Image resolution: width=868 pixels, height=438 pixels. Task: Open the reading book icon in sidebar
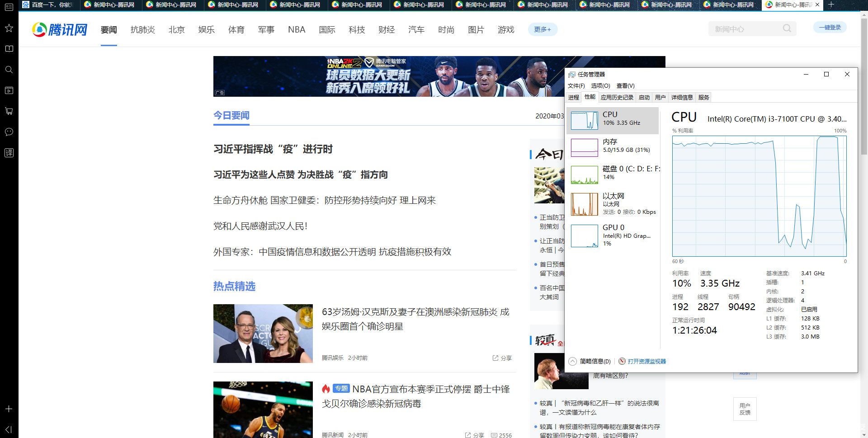coord(9,49)
